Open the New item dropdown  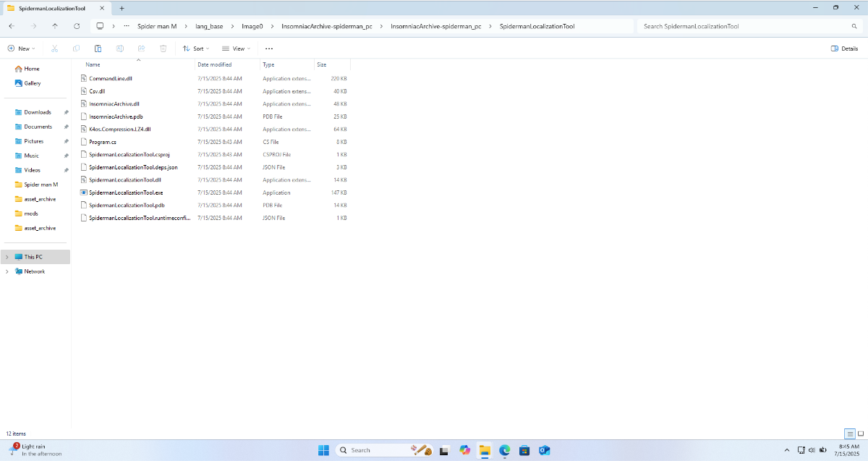click(x=21, y=48)
